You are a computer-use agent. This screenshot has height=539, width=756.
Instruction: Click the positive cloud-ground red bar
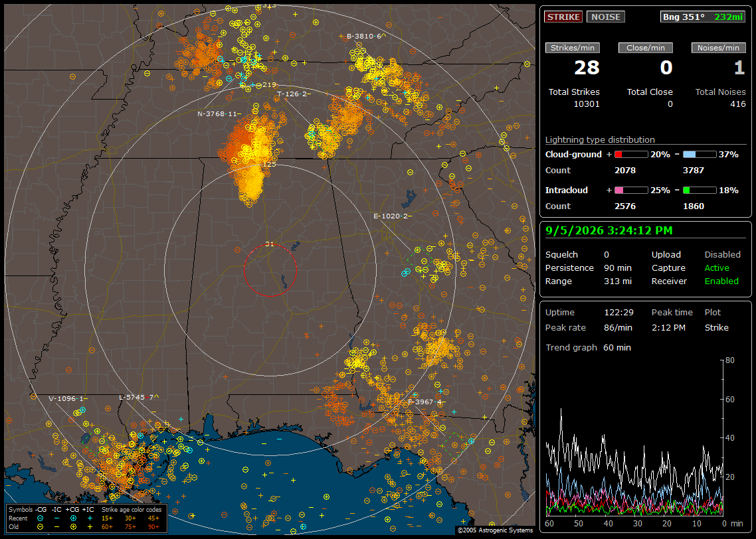(631, 155)
